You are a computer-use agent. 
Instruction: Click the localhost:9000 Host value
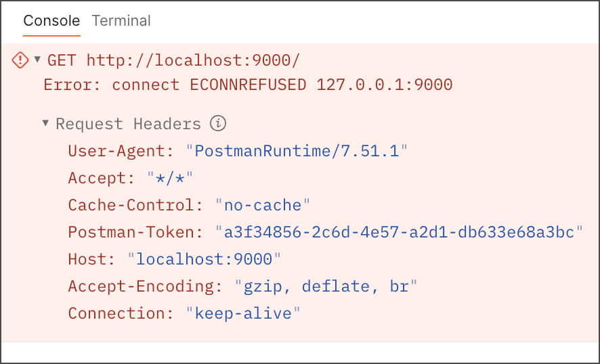point(204,259)
